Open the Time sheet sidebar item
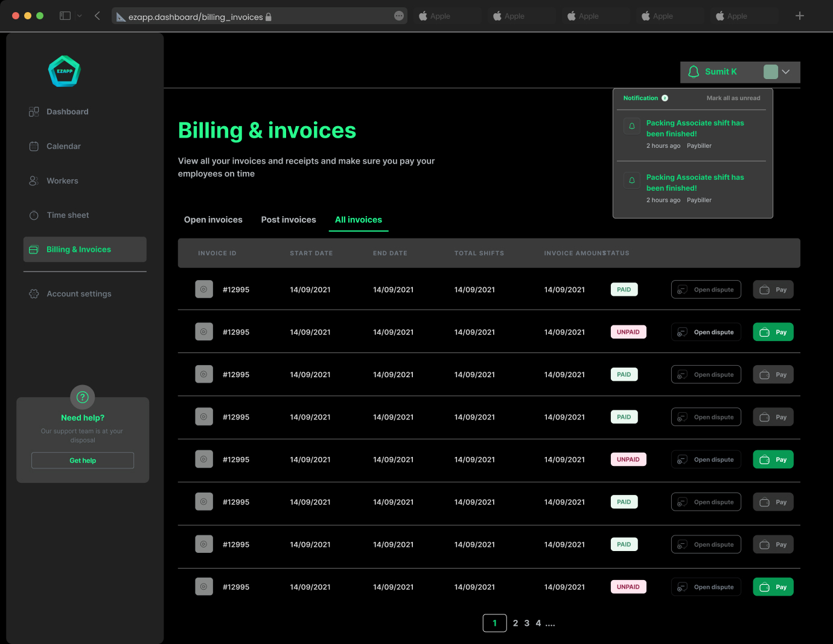Viewport: 833px width, 644px height. pos(68,215)
